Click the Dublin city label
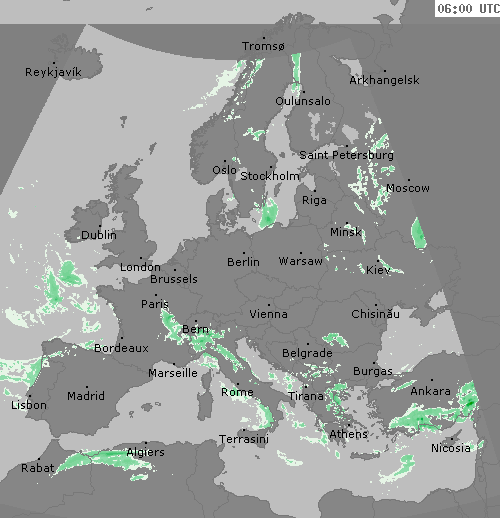The height and width of the screenshot is (518, 500). (x=99, y=235)
